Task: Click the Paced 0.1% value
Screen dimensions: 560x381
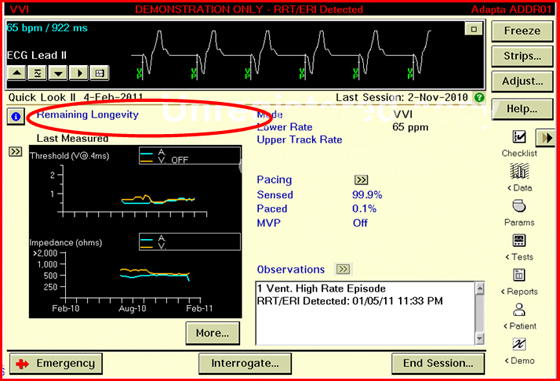Action: pyautogui.click(x=364, y=209)
